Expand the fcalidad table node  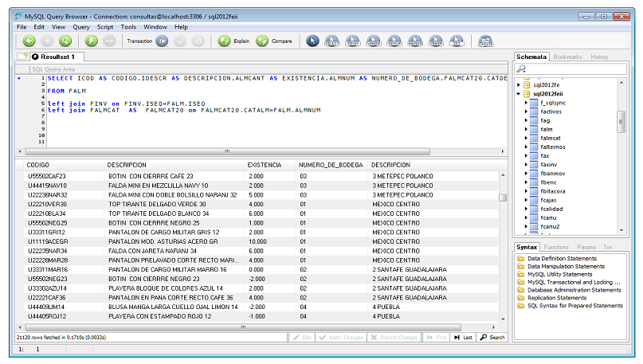(x=526, y=209)
